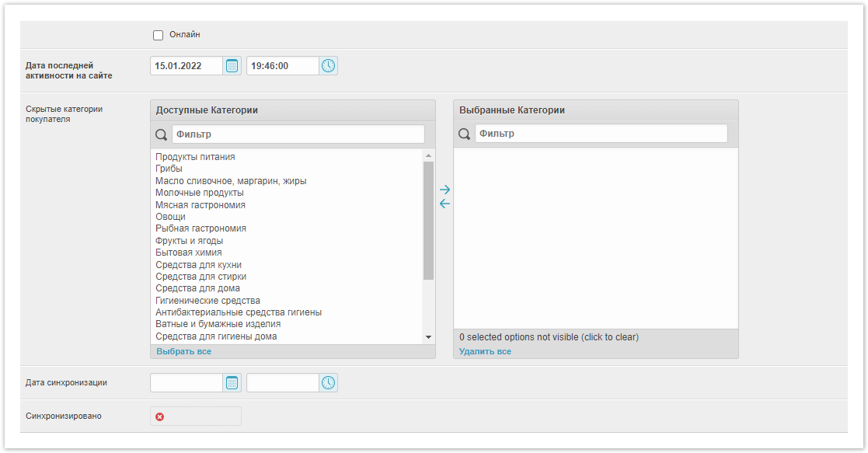
Task: Click right arrow to add selected category
Action: pos(444,190)
